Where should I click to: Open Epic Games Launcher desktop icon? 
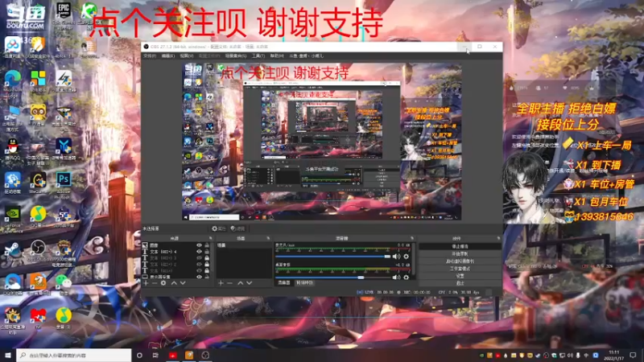pyautogui.click(x=64, y=15)
